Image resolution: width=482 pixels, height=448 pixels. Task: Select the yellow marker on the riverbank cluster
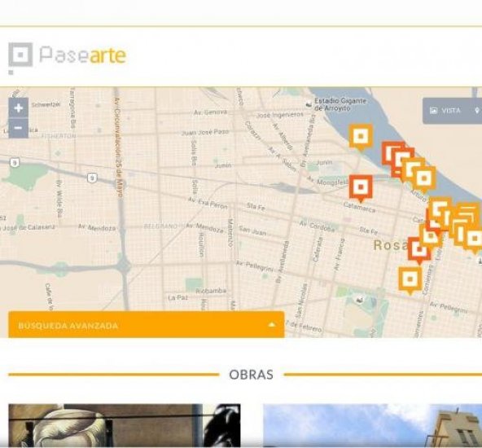coord(424,179)
